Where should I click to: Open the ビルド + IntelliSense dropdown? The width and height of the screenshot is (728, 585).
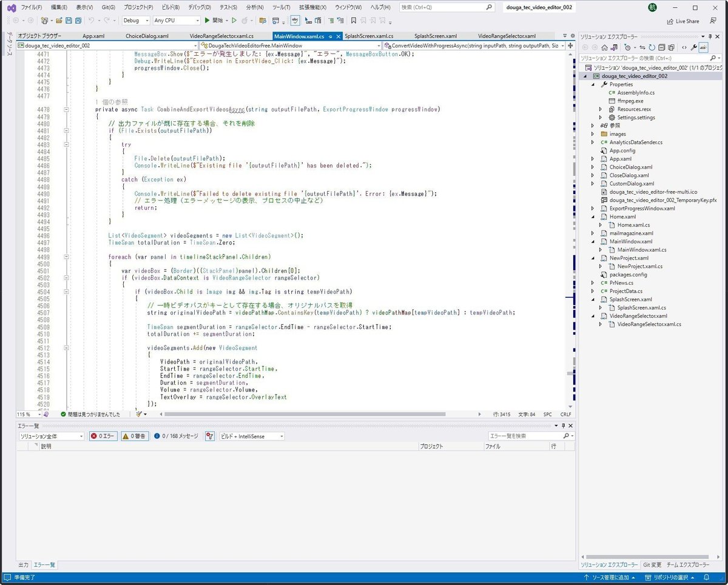tap(252, 436)
